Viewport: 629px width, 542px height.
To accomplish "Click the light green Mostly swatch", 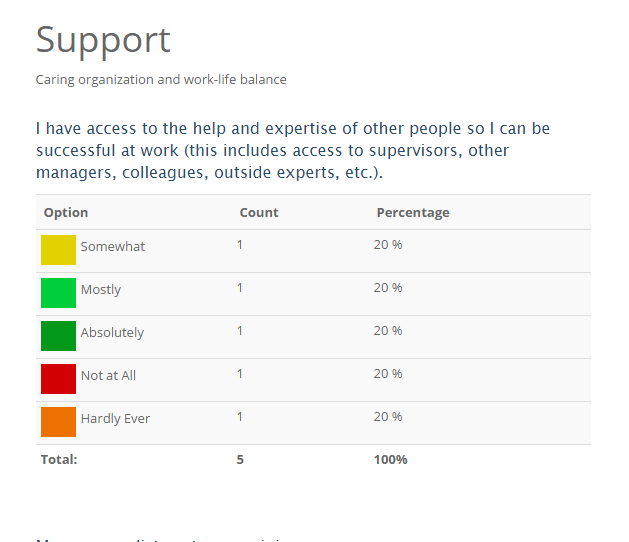I will (58, 293).
